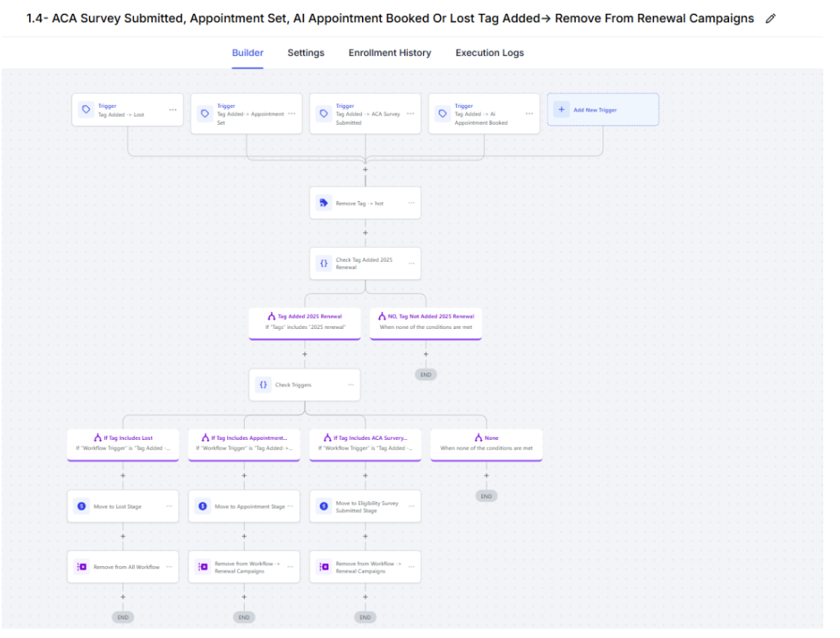Viewport: 840px width, 638px height.
Task: Add a step above Remove Tag hot
Action: pos(366,170)
